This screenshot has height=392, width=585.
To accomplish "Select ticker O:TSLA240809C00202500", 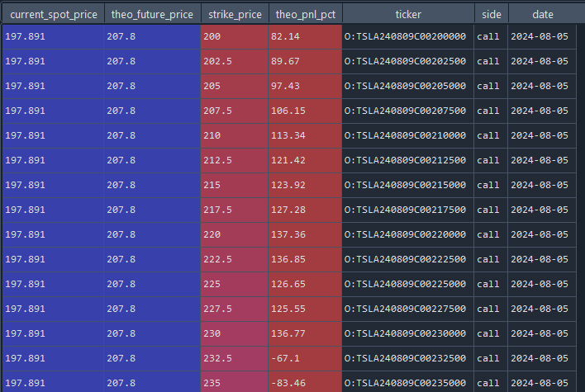I will (x=408, y=61).
